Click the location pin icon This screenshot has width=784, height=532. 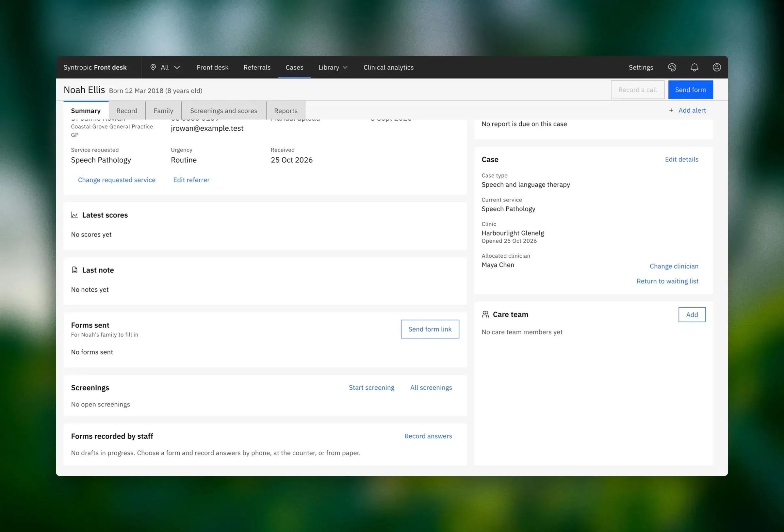coord(153,68)
